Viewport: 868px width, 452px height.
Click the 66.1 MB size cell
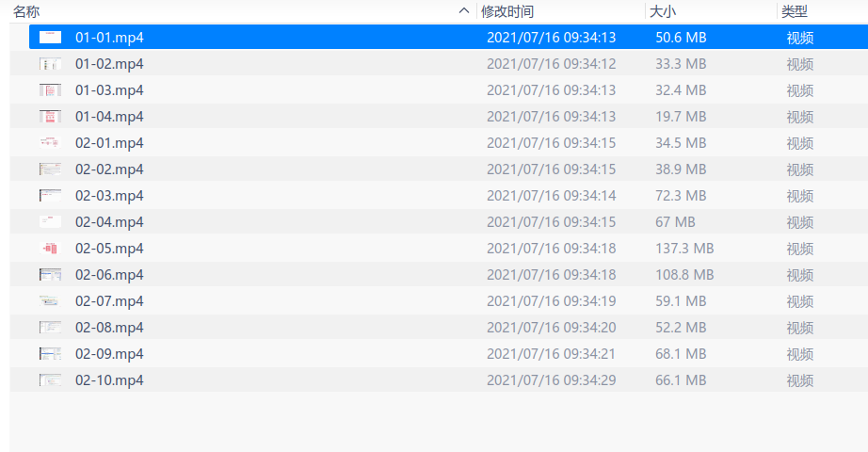(681, 380)
